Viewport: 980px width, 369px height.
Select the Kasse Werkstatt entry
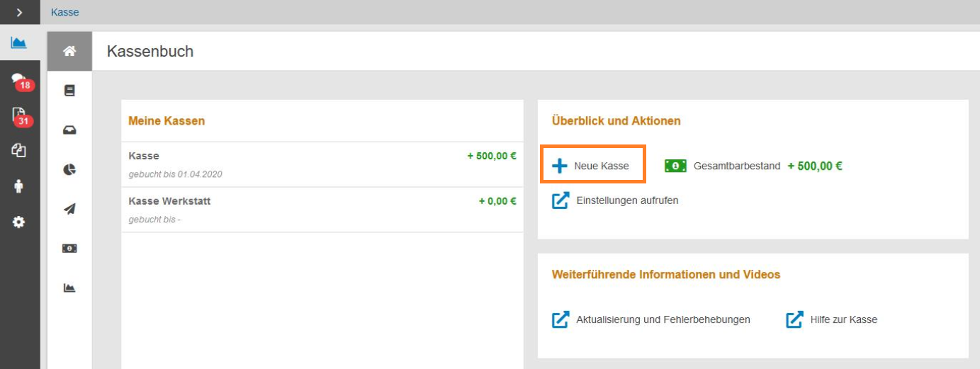[322, 210]
